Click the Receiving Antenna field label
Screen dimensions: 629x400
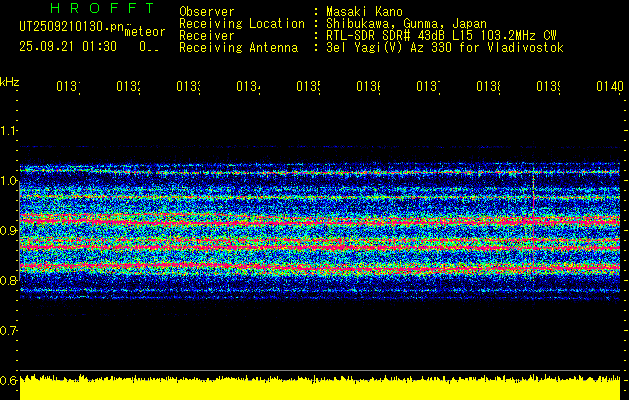tap(238, 47)
